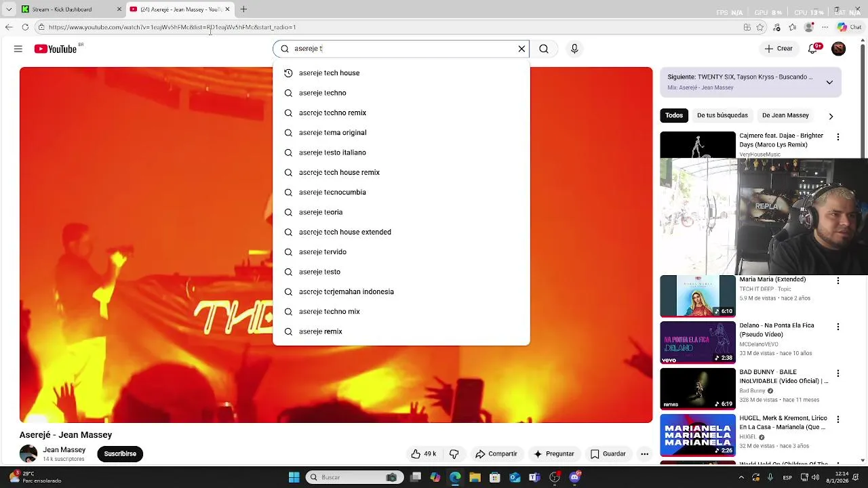Image resolution: width=868 pixels, height=488 pixels.
Task: Open the YouTube notifications bell
Action: pos(814,49)
